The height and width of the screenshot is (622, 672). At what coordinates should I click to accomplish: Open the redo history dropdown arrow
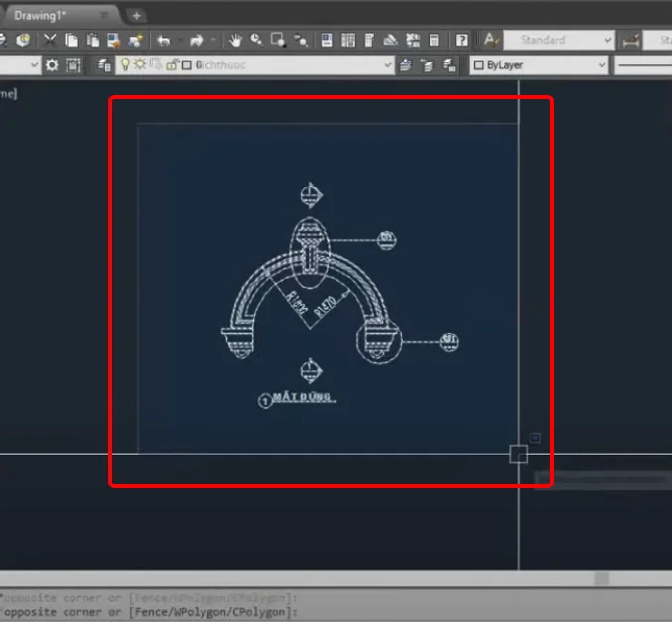pos(213,41)
